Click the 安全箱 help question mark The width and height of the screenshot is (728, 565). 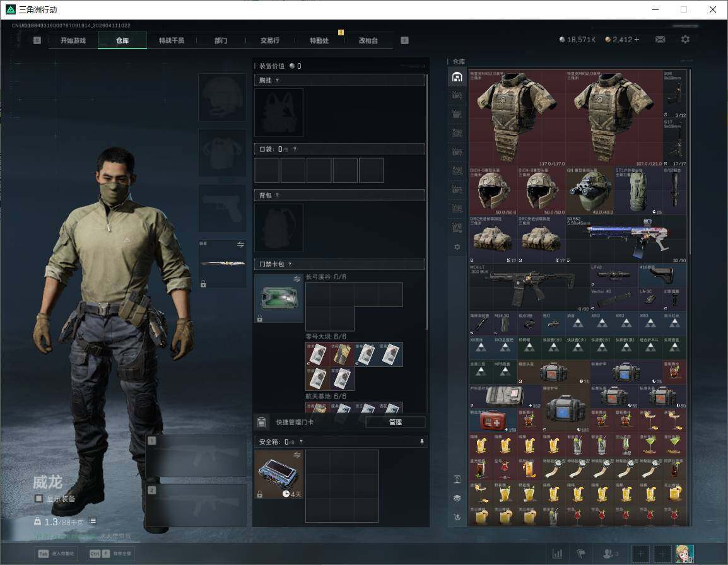[x=301, y=441]
